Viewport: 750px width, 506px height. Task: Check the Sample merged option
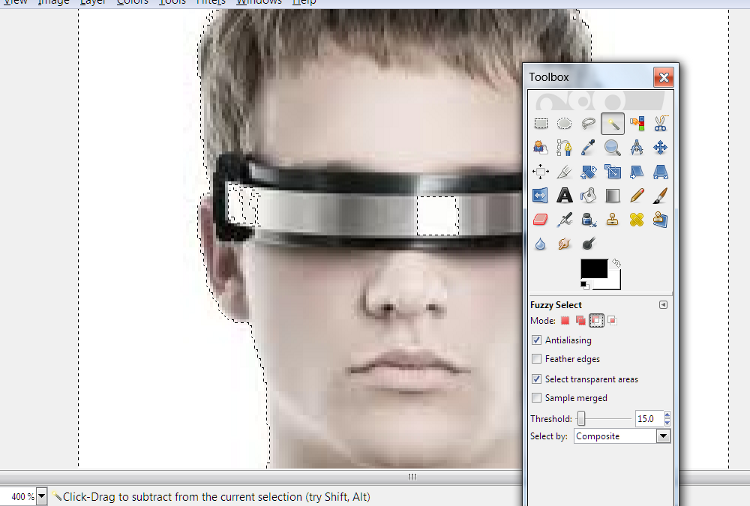pos(537,398)
